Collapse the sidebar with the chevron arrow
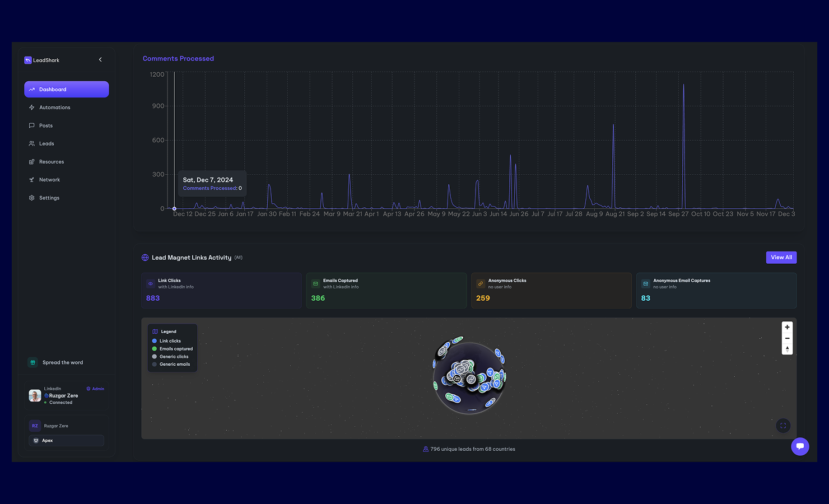 tap(100, 59)
